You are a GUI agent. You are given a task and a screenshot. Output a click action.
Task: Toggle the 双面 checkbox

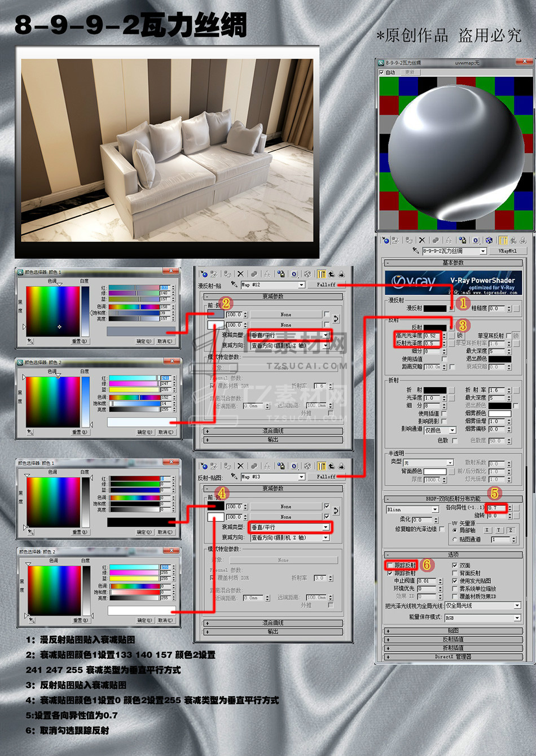click(455, 565)
